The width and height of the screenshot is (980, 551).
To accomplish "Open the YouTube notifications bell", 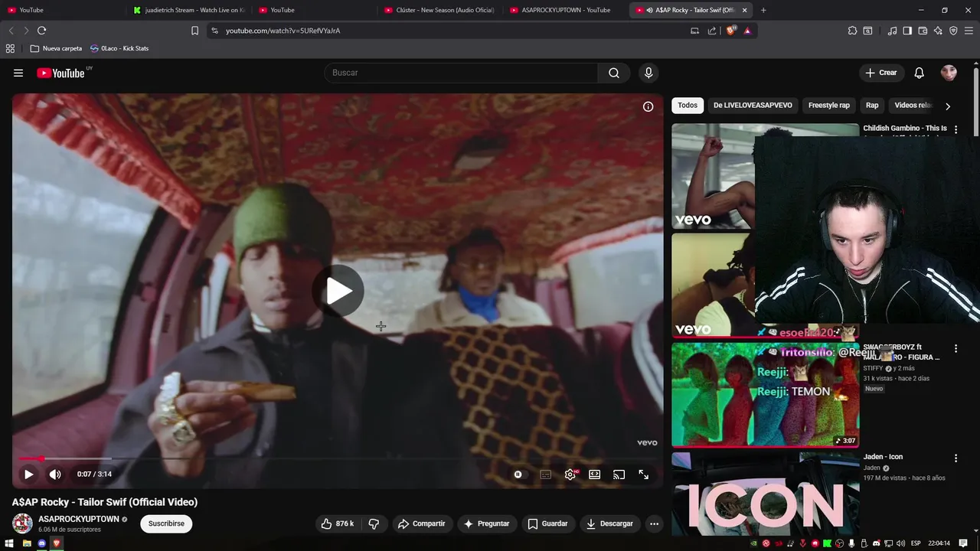I will (920, 73).
